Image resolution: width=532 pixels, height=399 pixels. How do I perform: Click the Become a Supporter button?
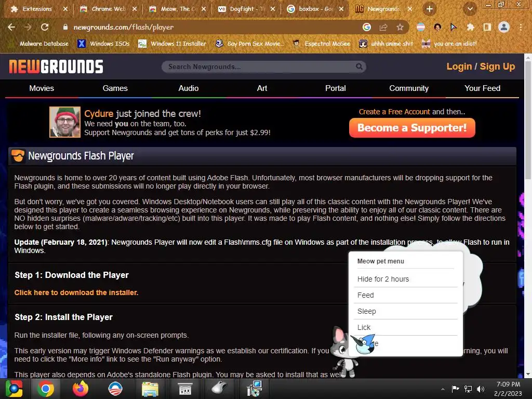tap(412, 128)
